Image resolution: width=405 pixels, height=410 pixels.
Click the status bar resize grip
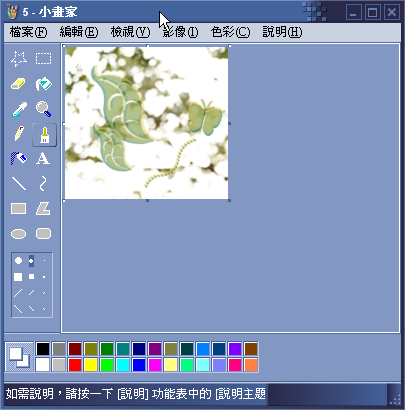[x=394, y=398]
